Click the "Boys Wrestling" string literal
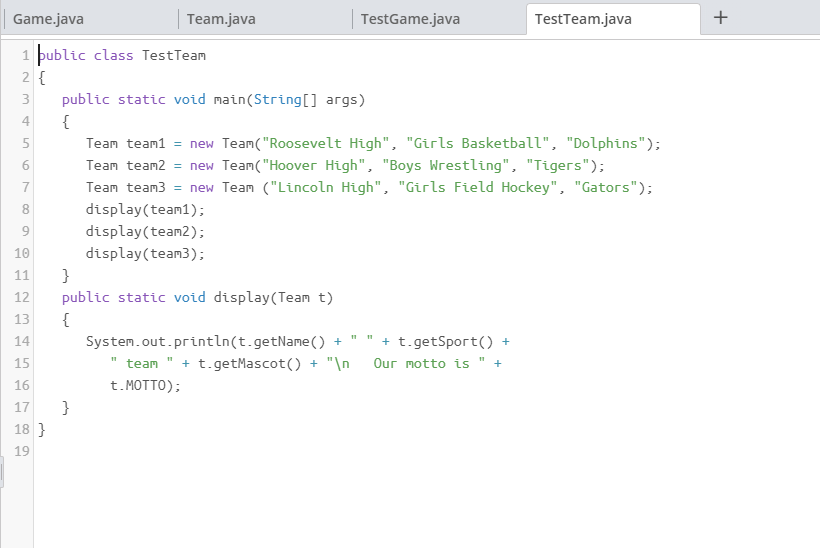Image resolution: width=820 pixels, height=548 pixels. point(446,165)
